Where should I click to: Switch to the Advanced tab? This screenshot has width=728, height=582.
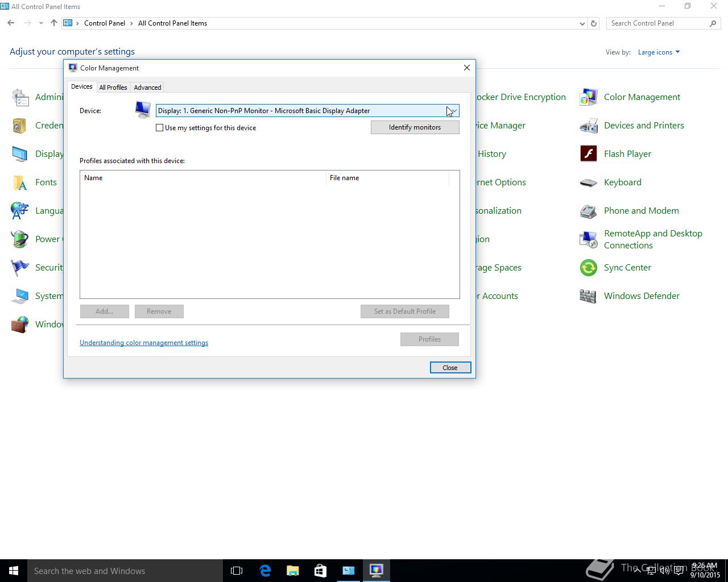147,88
